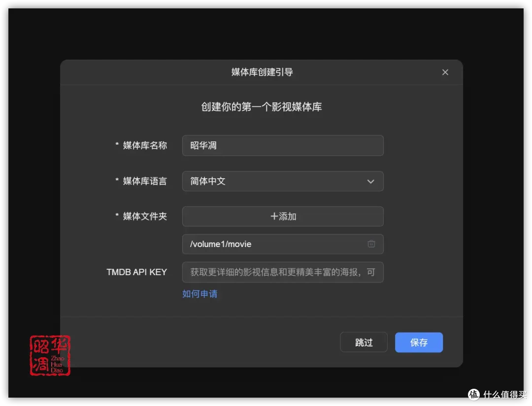Click the 媒体库名称 label

145,145
